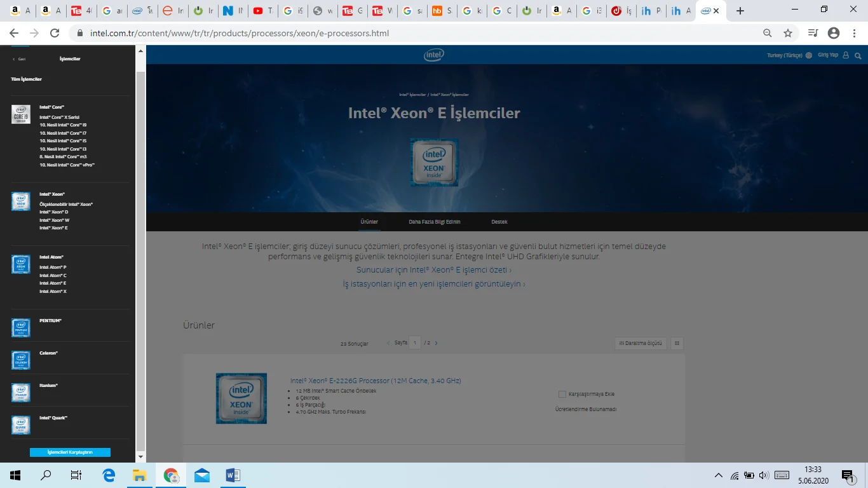Open Intel Atom P in sidebar
This screenshot has width=868, height=488.
(x=53, y=267)
